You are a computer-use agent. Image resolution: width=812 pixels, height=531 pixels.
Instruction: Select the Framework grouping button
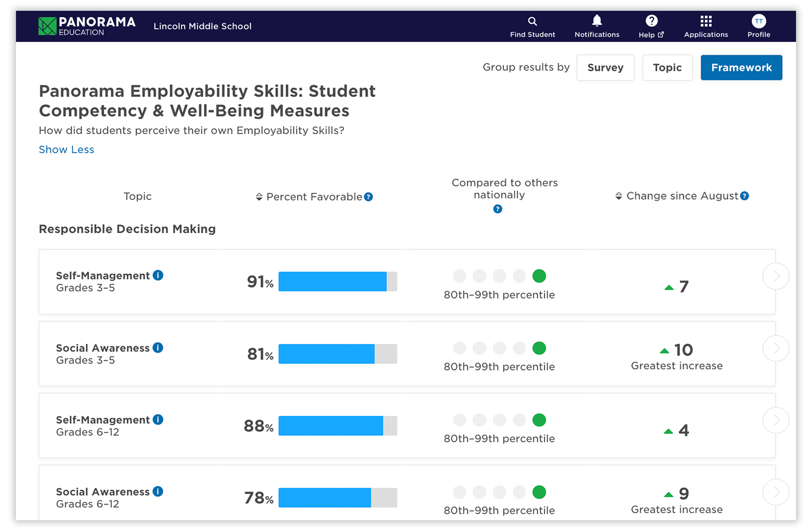741,68
